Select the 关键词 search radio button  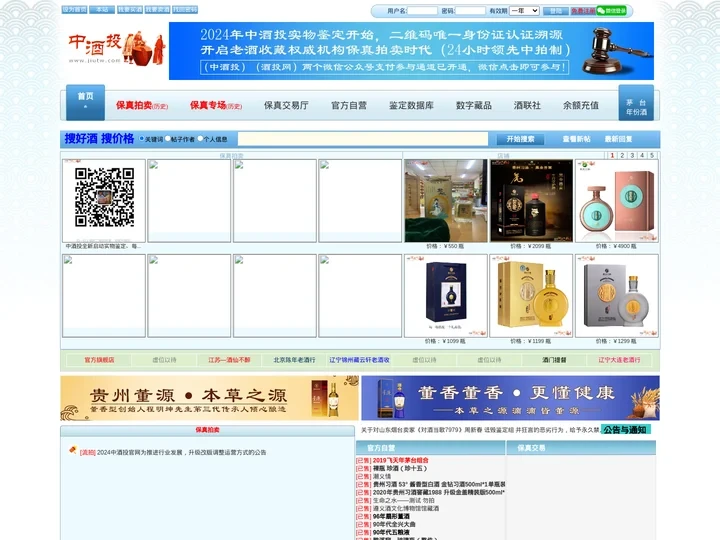click(142, 139)
